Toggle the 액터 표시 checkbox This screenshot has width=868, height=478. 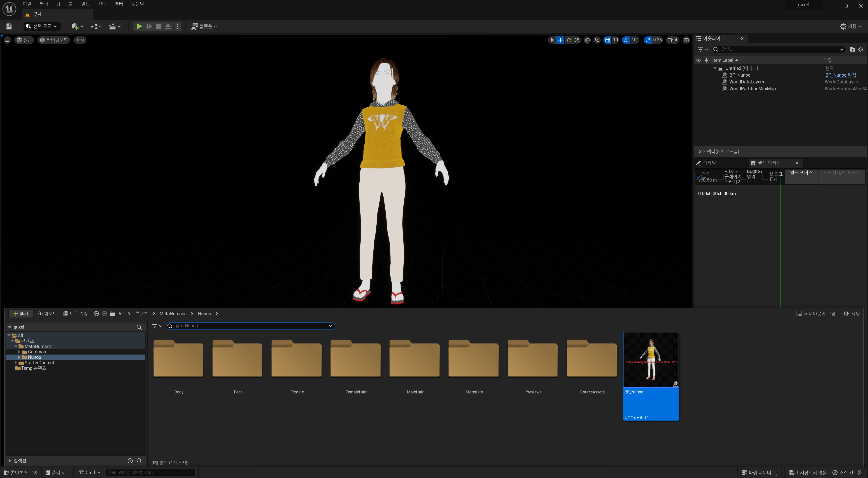point(698,177)
